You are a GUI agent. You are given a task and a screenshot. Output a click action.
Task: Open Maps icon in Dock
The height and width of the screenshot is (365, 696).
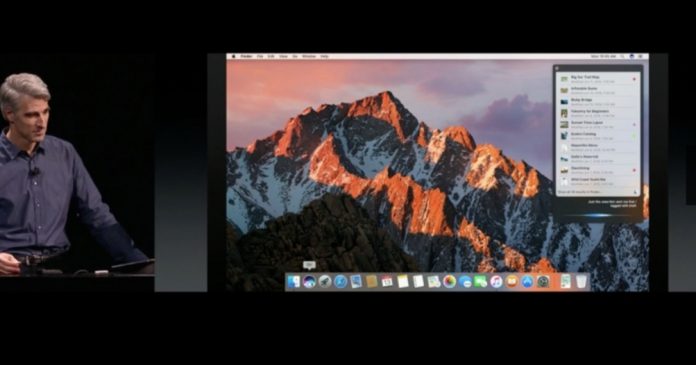point(434,282)
